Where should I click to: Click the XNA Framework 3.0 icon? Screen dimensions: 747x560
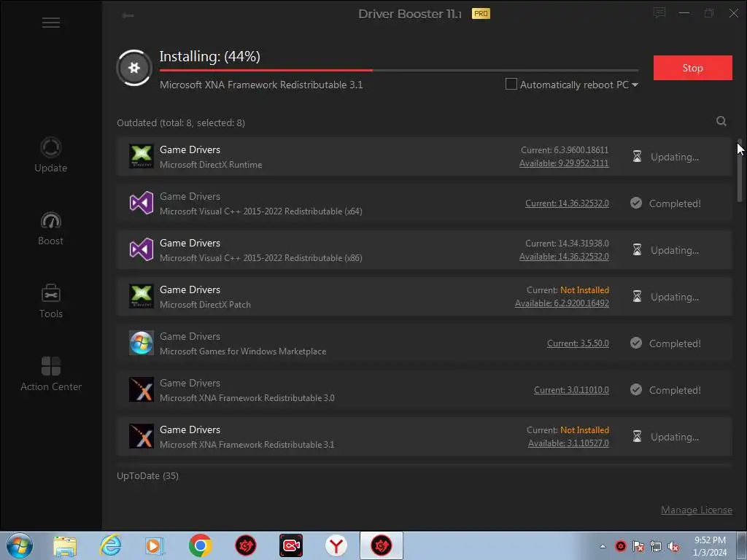(142, 389)
